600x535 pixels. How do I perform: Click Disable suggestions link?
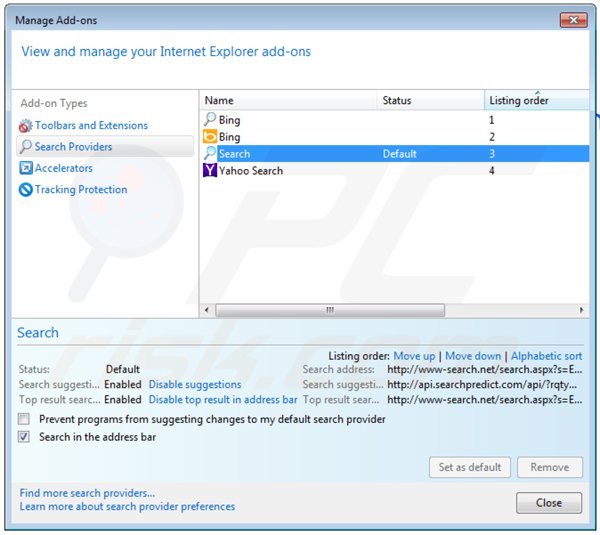pyautogui.click(x=195, y=384)
